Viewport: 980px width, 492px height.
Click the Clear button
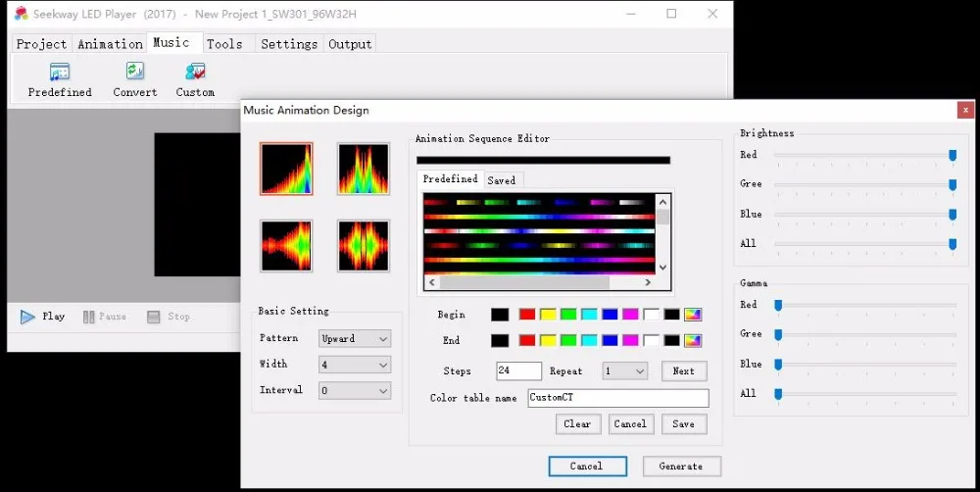click(x=577, y=423)
